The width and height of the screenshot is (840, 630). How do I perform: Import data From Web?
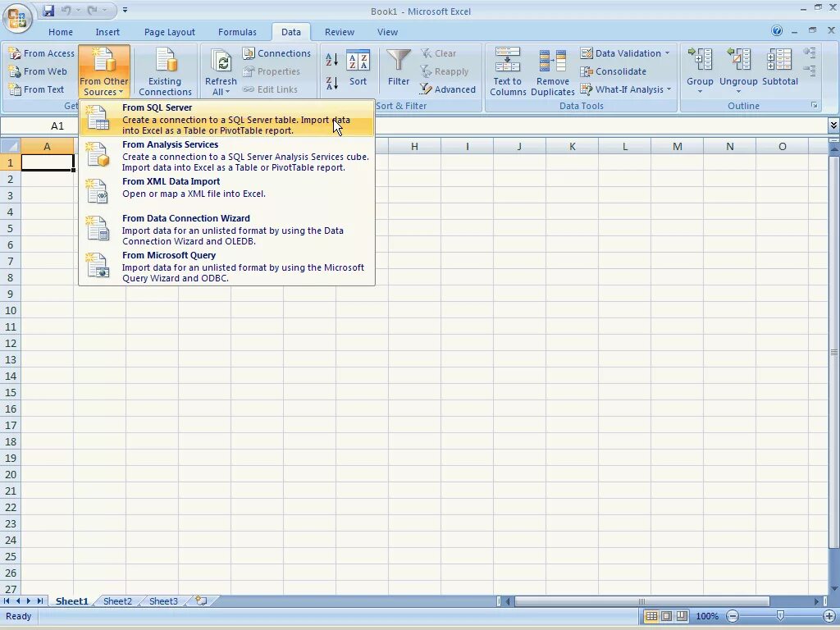point(38,71)
